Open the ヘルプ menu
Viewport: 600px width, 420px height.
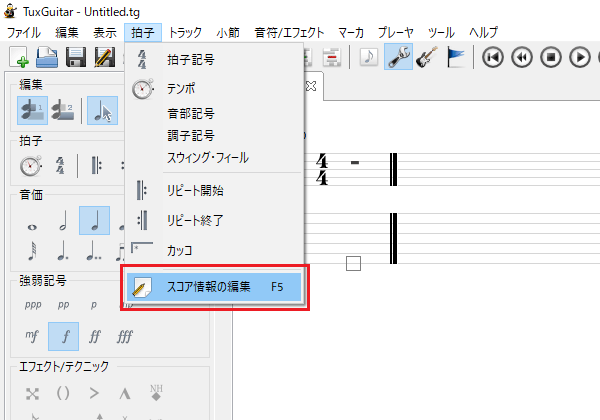point(483,33)
